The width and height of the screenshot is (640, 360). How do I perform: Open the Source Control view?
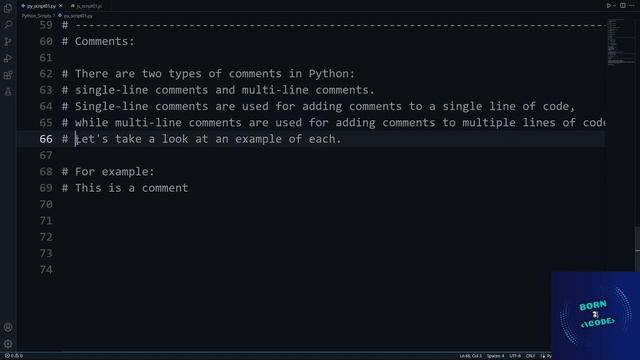tap(8, 41)
